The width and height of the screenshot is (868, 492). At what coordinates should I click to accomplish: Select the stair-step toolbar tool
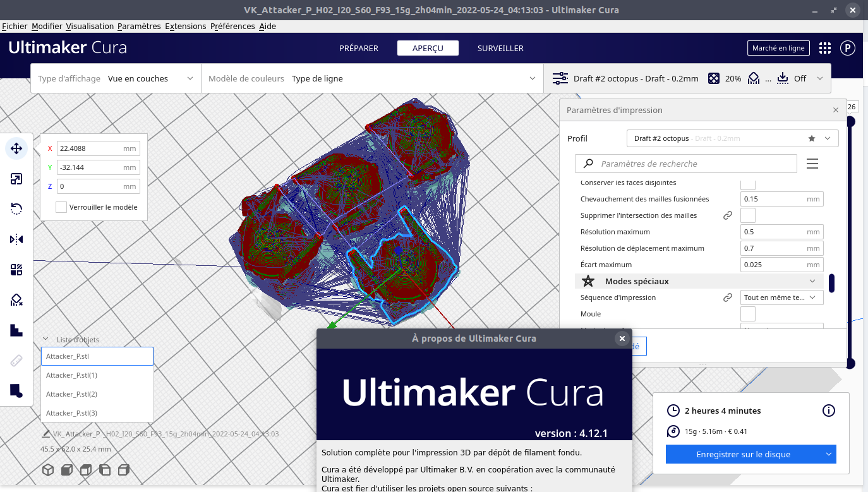16,330
